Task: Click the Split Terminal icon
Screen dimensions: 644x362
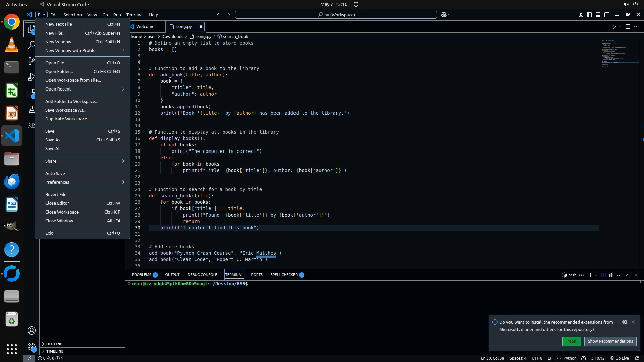Action: 603,275
